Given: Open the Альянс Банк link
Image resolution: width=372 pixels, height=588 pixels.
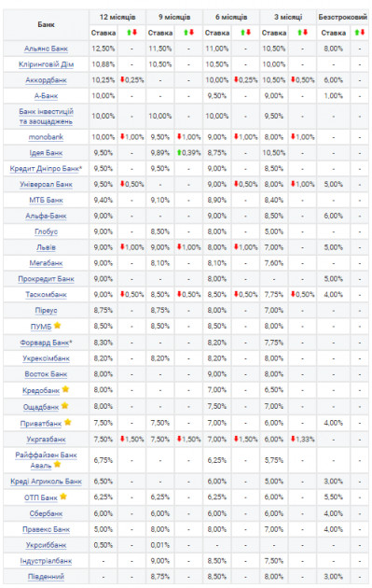Looking at the screenshot, I should tap(46, 49).
